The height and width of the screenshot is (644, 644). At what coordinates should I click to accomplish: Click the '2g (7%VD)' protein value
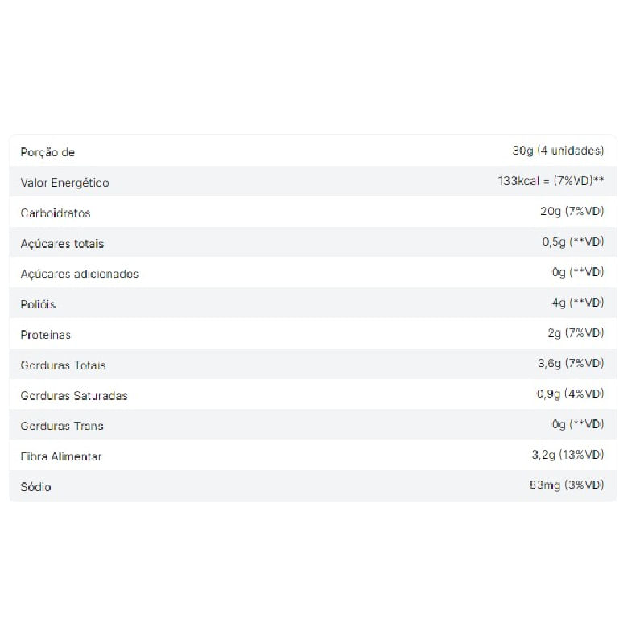[575, 333]
